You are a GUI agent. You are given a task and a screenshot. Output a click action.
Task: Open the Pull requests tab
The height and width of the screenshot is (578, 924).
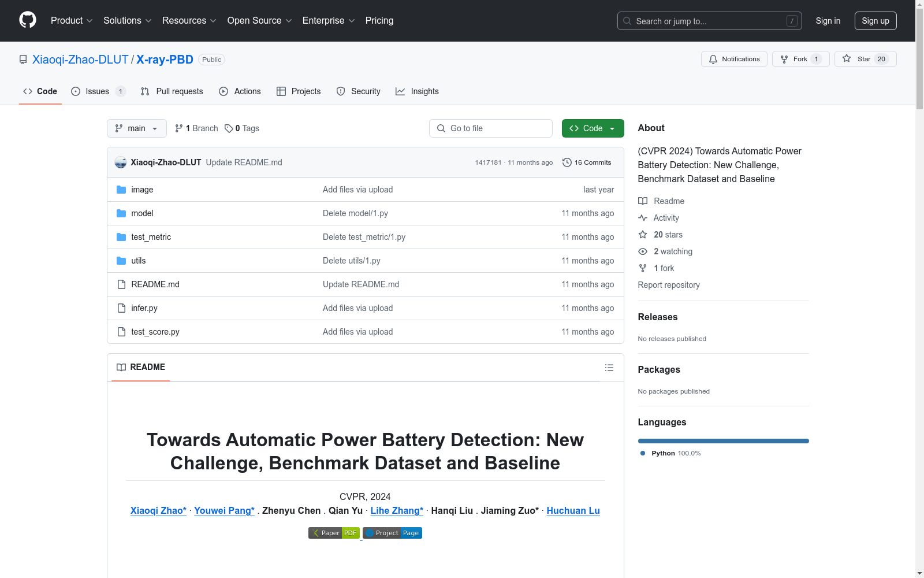(172, 91)
